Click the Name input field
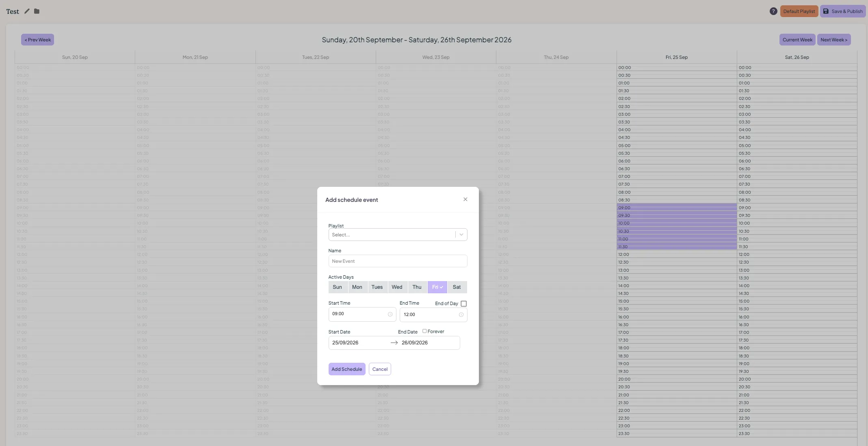 pyautogui.click(x=398, y=261)
